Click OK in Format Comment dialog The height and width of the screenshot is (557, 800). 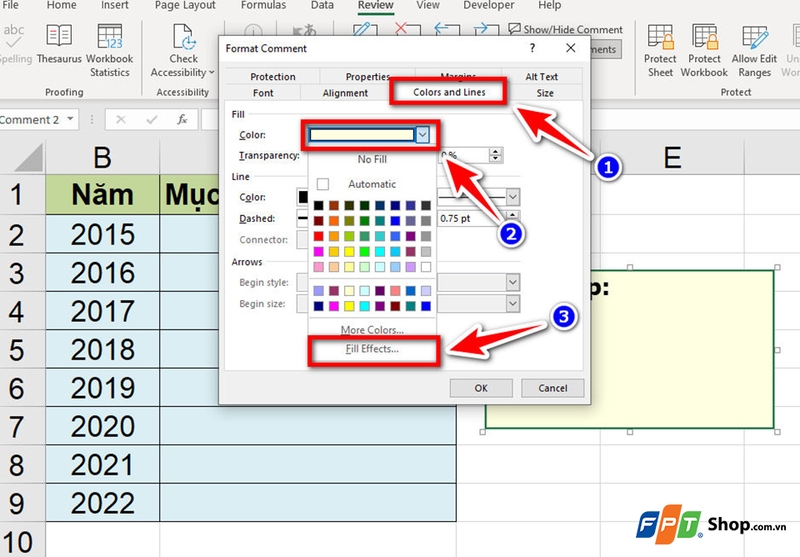click(481, 388)
